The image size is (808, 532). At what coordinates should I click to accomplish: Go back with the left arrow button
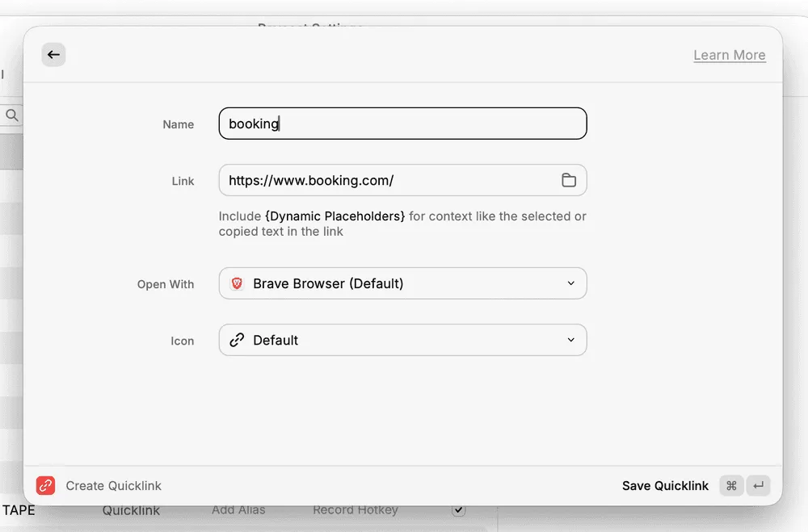(x=53, y=55)
